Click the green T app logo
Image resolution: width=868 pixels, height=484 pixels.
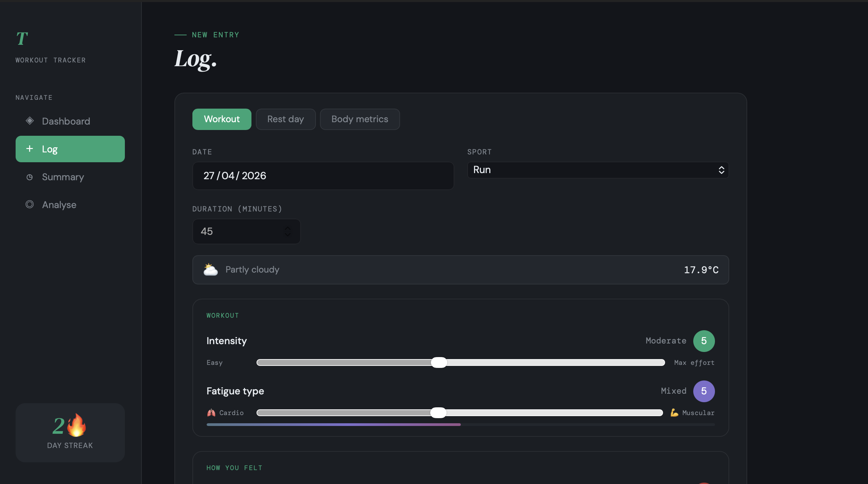(x=22, y=38)
